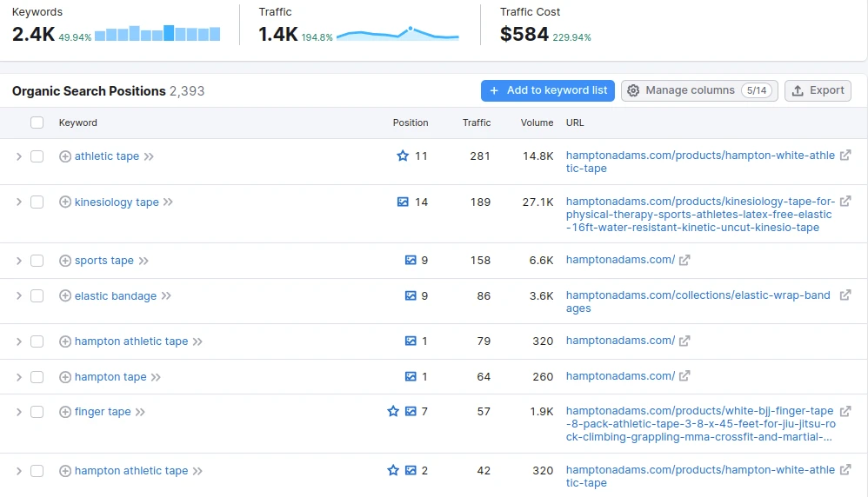Click the Traffic 1.4K value
This screenshot has width=868, height=497.
pyautogui.click(x=278, y=34)
